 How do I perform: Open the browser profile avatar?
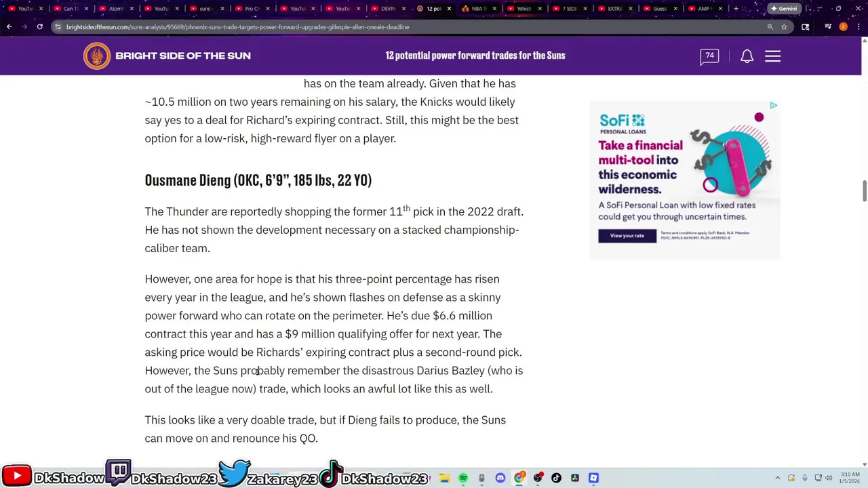pos(843,26)
